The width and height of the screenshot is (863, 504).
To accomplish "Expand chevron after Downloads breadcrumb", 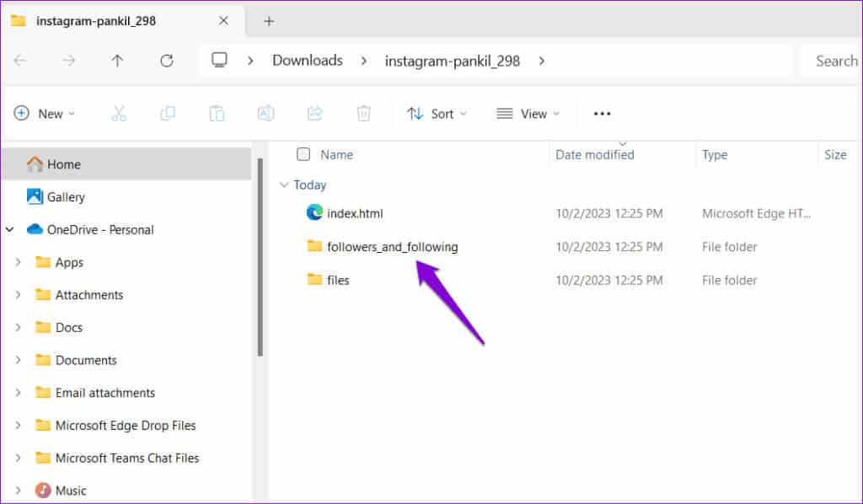I will (x=364, y=61).
